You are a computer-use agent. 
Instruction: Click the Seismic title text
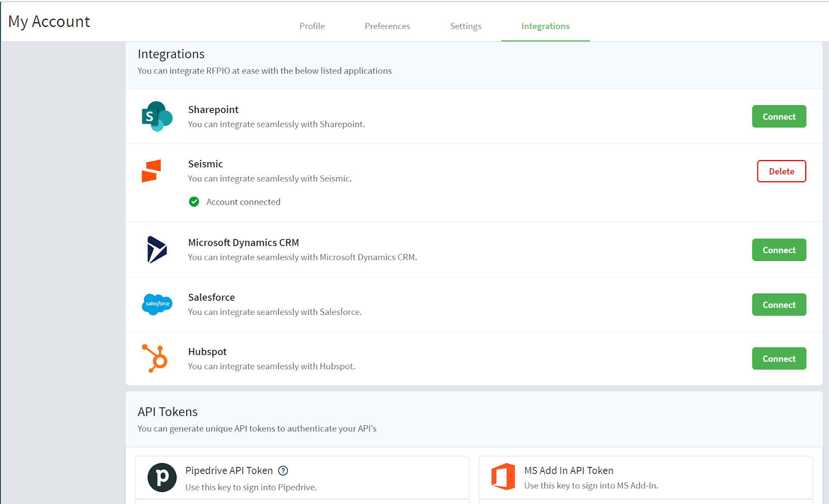click(205, 164)
